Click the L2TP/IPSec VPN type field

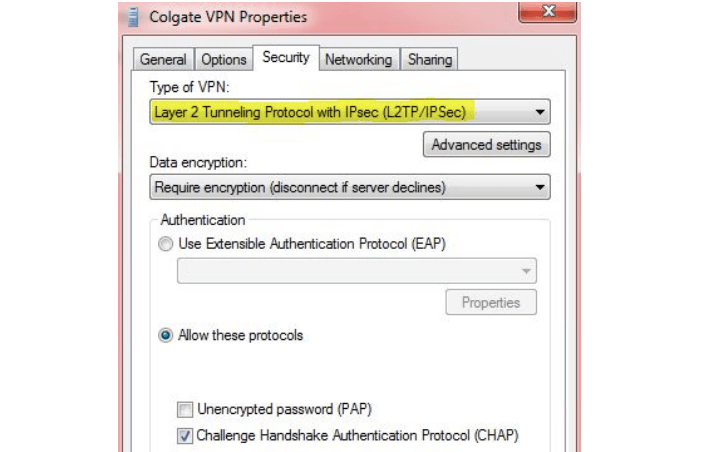tap(350, 112)
